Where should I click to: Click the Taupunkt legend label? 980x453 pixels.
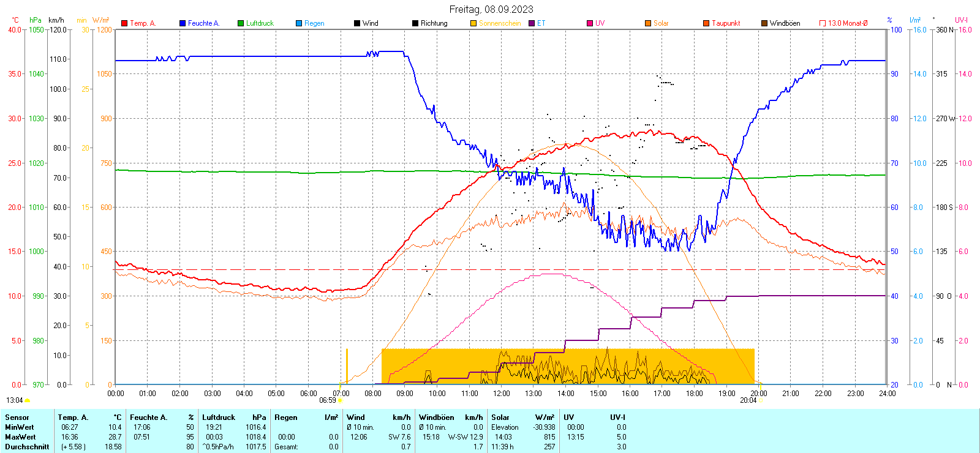coord(726,23)
